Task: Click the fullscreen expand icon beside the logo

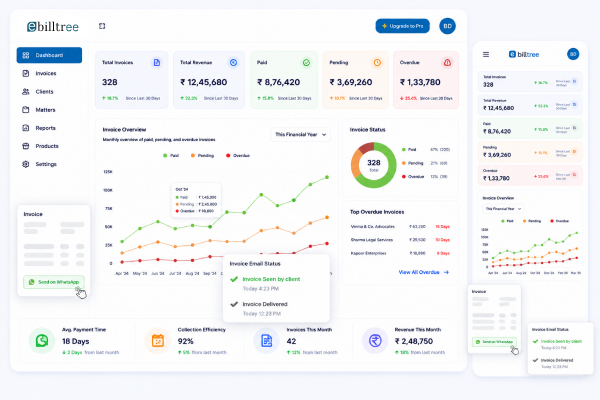Action: pos(102,26)
